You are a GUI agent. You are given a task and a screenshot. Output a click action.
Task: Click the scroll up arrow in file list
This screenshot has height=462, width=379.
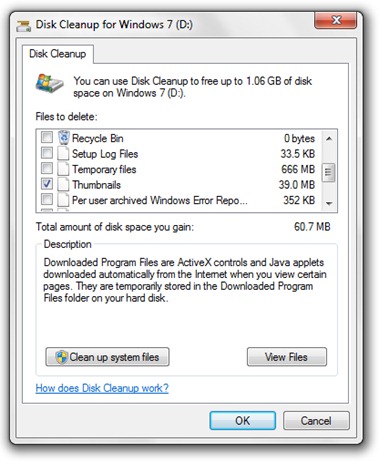pos(329,139)
